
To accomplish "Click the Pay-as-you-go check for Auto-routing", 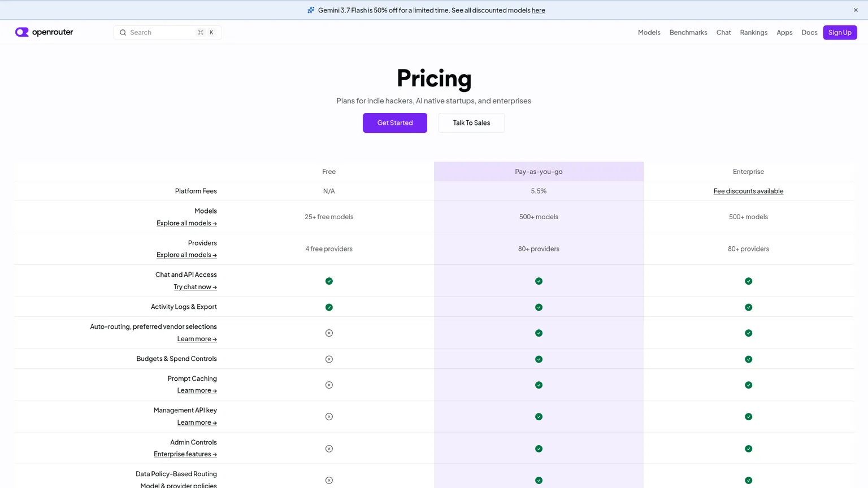I will click(x=539, y=333).
